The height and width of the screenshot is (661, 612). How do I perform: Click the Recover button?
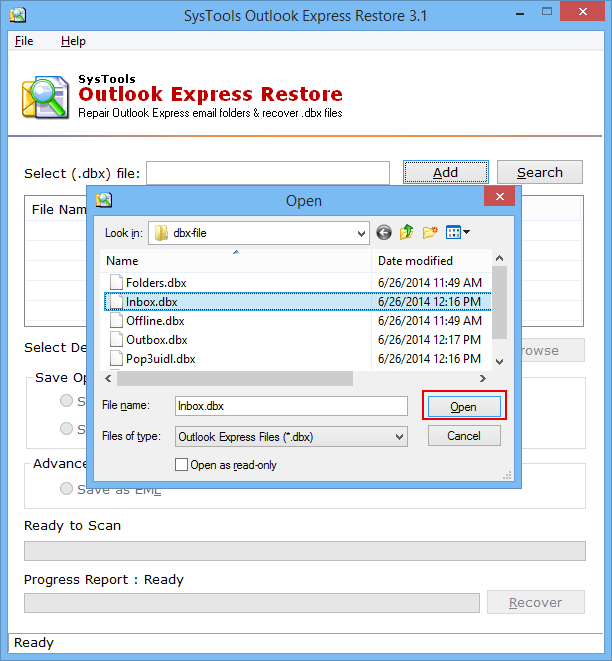(535, 602)
